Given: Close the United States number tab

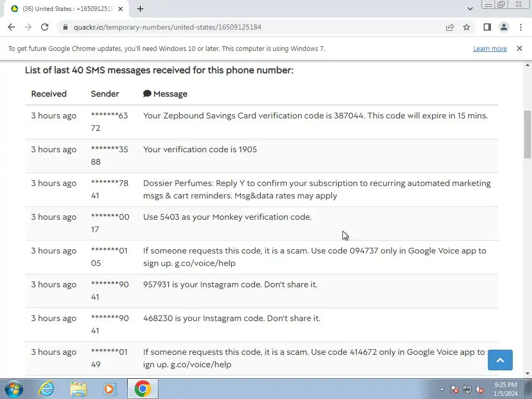Looking at the screenshot, I should tap(121, 9).
